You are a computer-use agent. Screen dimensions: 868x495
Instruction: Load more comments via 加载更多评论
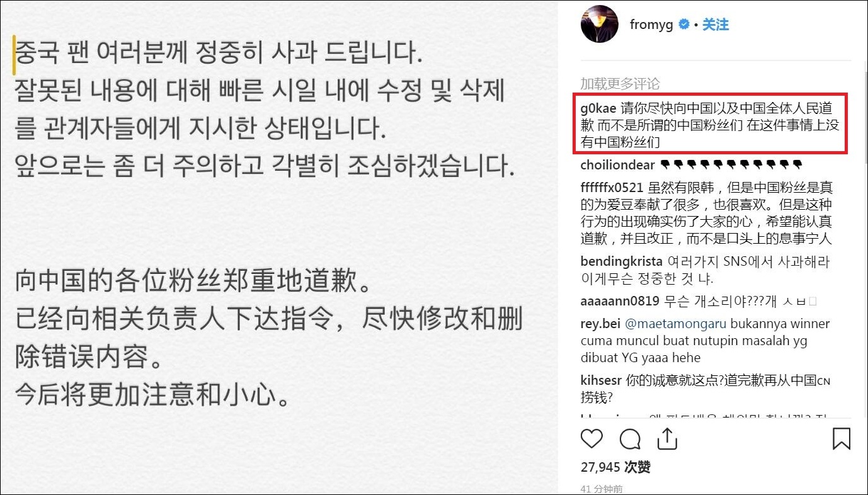pyautogui.click(x=620, y=84)
